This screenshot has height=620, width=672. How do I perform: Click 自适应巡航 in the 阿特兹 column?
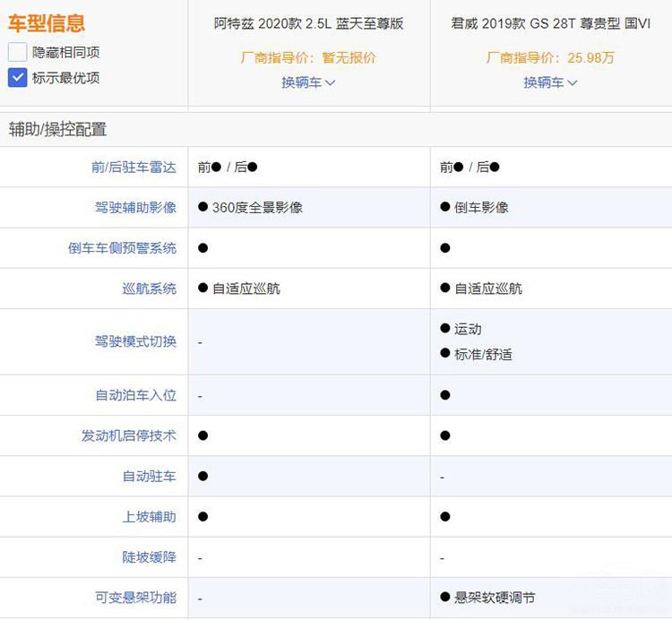click(239, 288)
